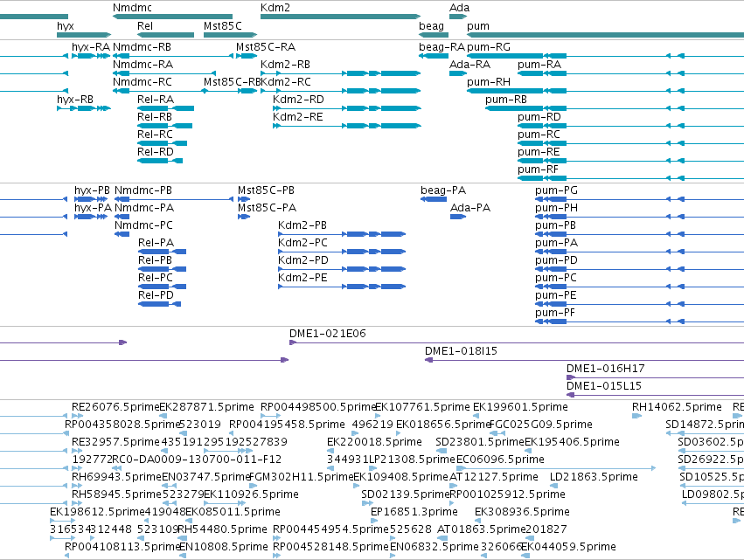Select protein beag-PA

(443, 190)
